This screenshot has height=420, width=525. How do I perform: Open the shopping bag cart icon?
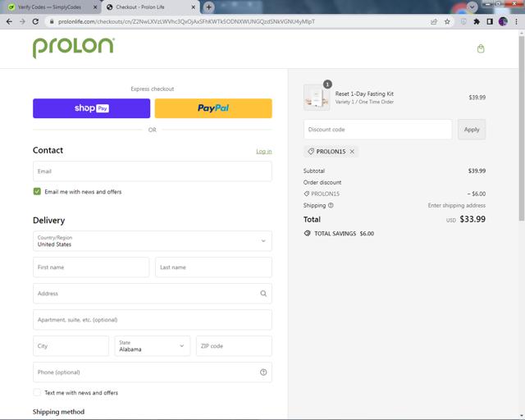(481, 49)
